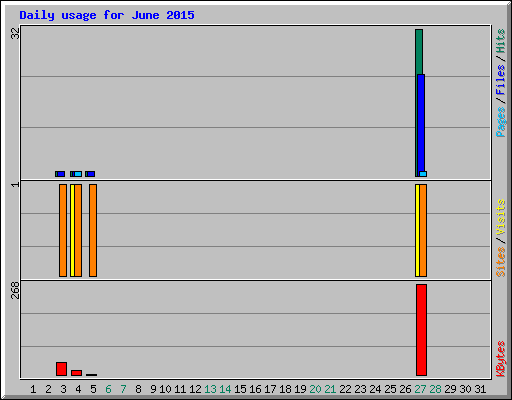
Task: Click day '27' on the x-axis
Action: [x=420, y=389]
